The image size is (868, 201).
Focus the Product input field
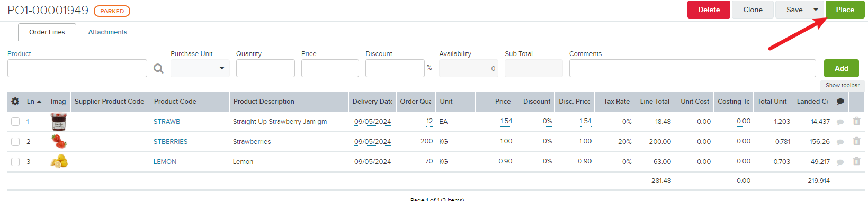[x=77, y=68]
